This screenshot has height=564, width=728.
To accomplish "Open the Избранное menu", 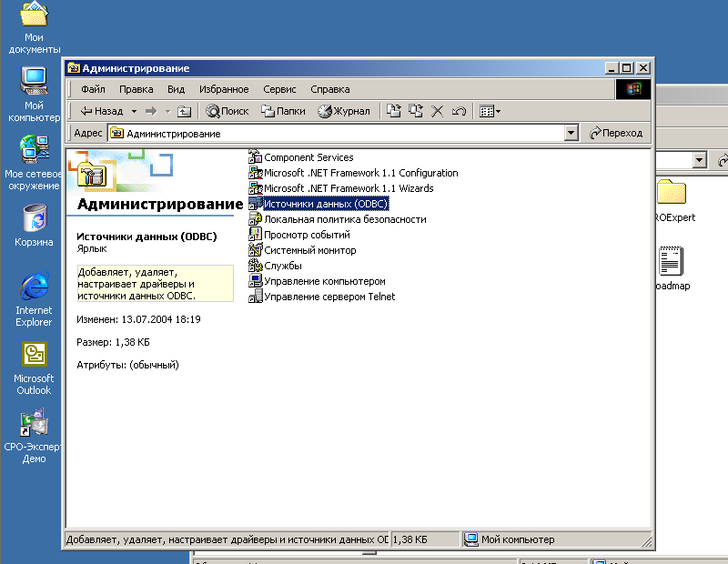I will tap(224, 89).
